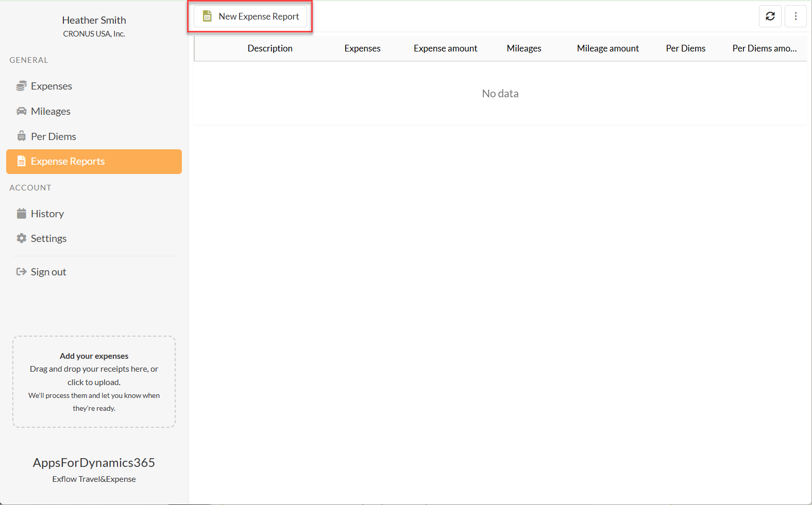Click the Per Diems column header
Image resolution: width=812 pixels, height=505 pixels.
[685, 48]
